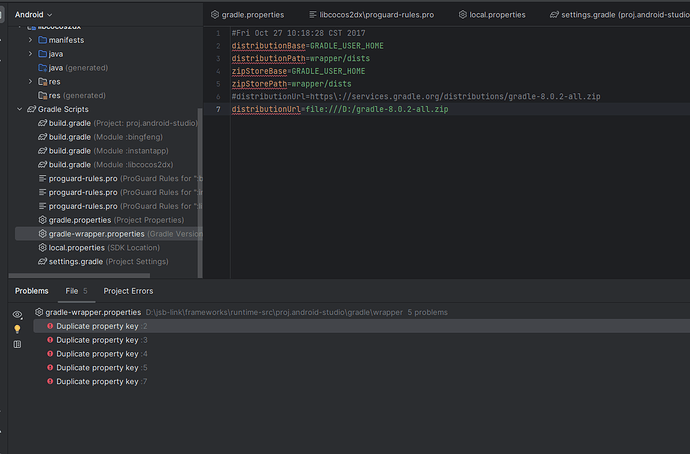
Task: Collapse the Gradle Scripts node
Action: click(18, 108)
